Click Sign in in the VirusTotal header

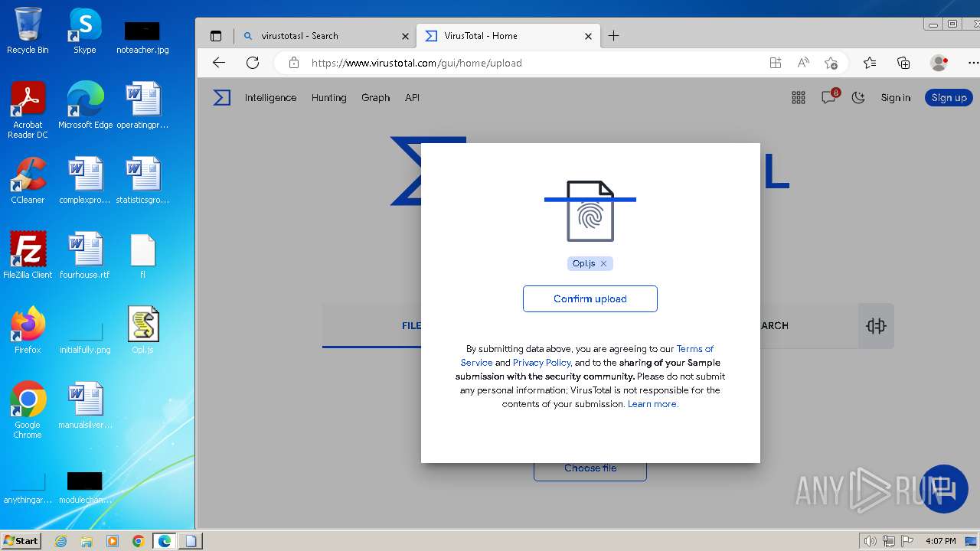pyautogui.click(x=895, y=97)
